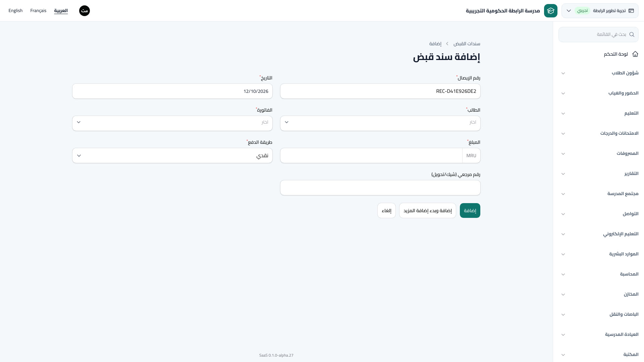Expand the المصروفات chevron

(563, 154)
